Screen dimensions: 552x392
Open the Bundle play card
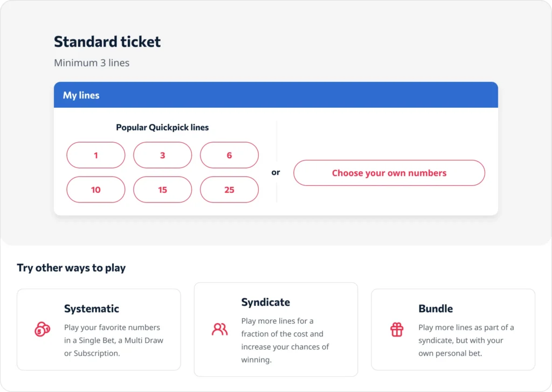[453, 329]
